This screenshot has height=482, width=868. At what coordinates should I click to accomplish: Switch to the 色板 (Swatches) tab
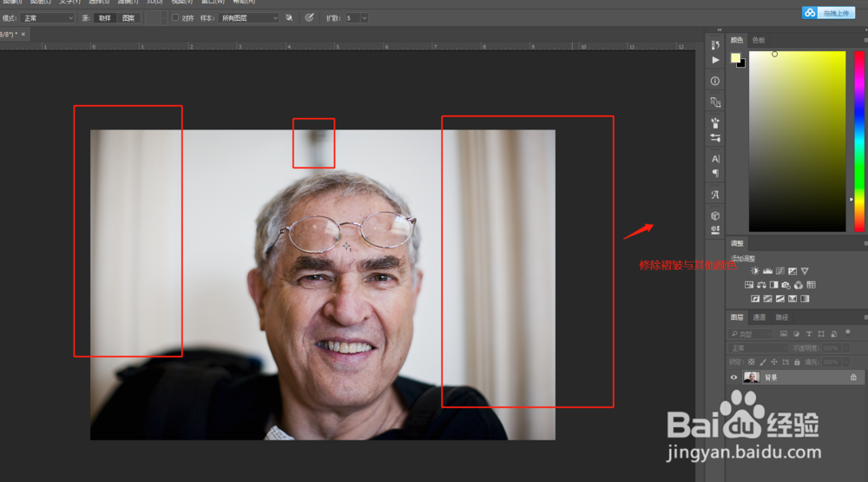pyautogui.click(x=759, y=40)
